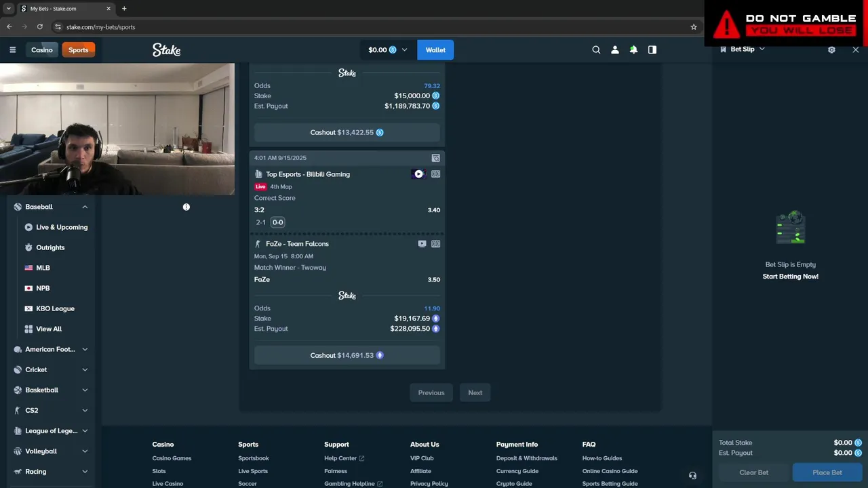This screenshot has height=488, width=868.
Task: Open the Live Sports footer link
Action: 253,471
